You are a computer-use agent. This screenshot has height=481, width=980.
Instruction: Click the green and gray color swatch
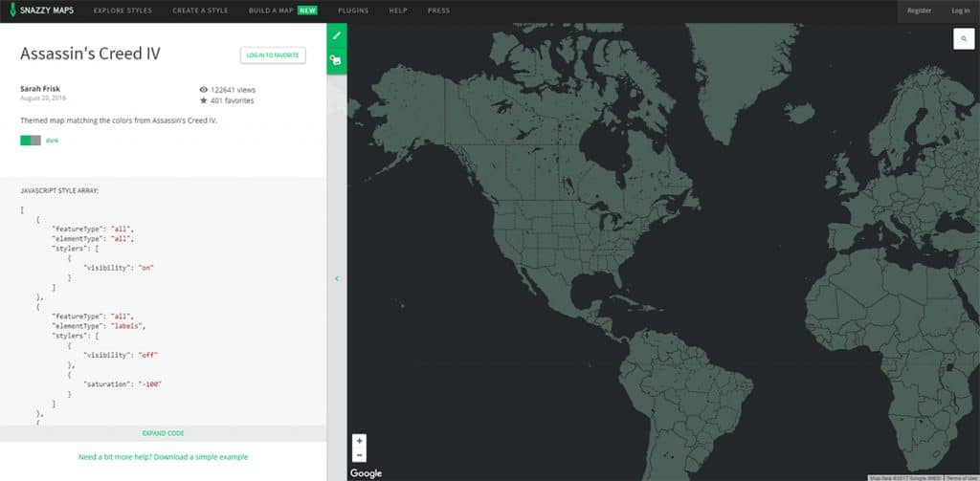[x=31, y=141]
